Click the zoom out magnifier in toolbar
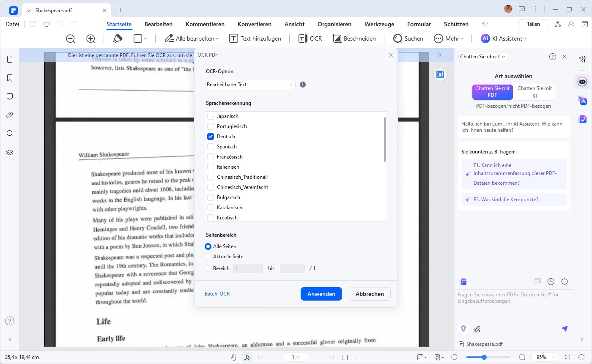This screenshot has width=592, height=364. click(71, 38)
